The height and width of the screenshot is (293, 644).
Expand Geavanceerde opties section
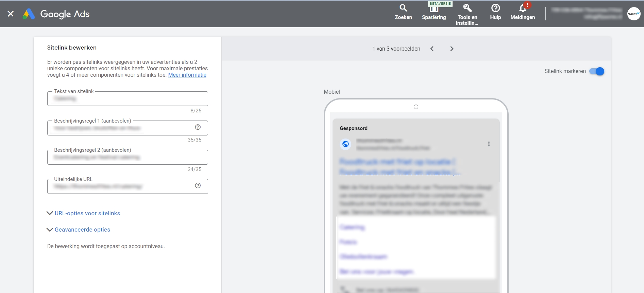click(82, 230)
